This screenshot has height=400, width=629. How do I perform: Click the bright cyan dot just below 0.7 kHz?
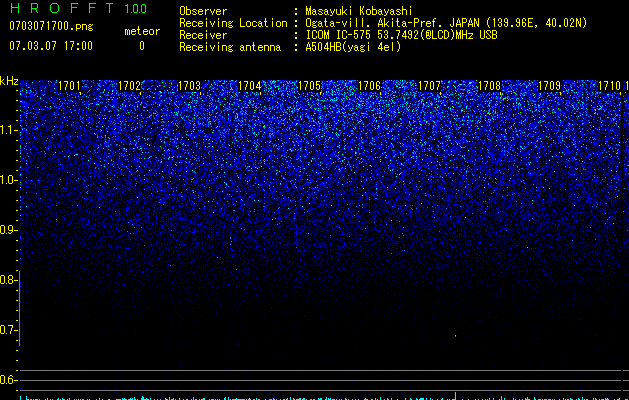(x=455, y=336)
